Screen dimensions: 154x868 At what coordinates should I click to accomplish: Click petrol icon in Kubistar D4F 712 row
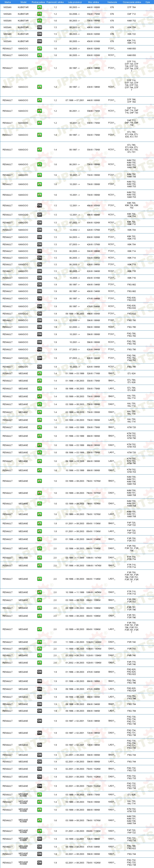click(40, 14)
